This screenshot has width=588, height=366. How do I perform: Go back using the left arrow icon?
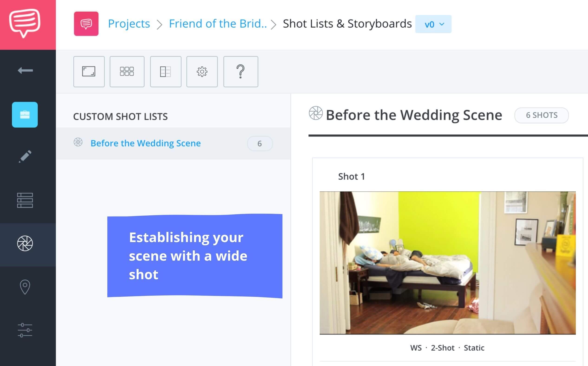24,71
